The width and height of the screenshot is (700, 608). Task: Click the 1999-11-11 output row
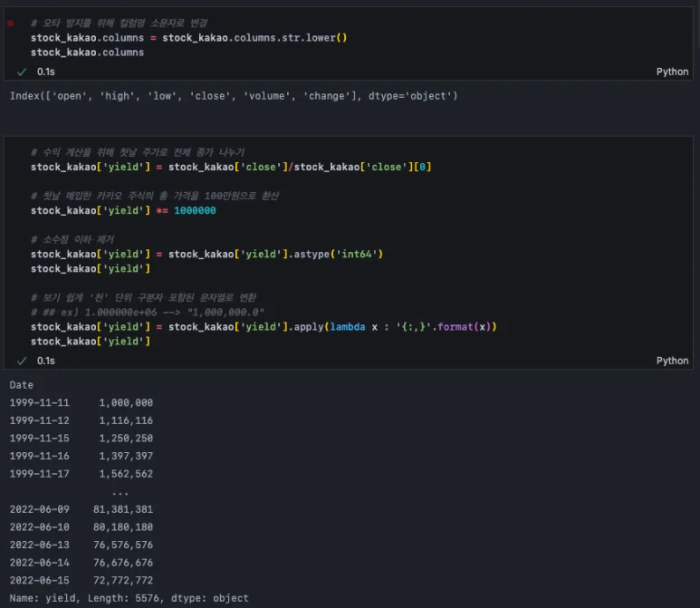click(82, 402)
